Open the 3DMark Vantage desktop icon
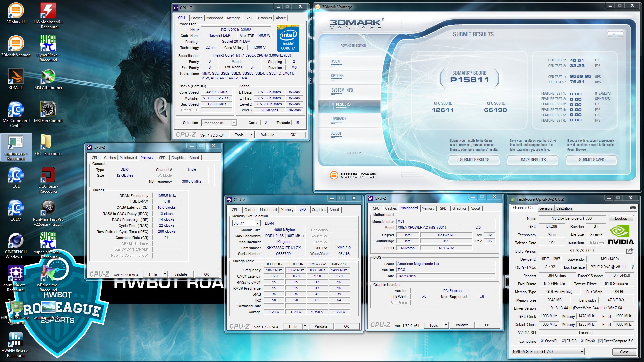This screenshot has height=362, width=644. (x=16, y=46)
